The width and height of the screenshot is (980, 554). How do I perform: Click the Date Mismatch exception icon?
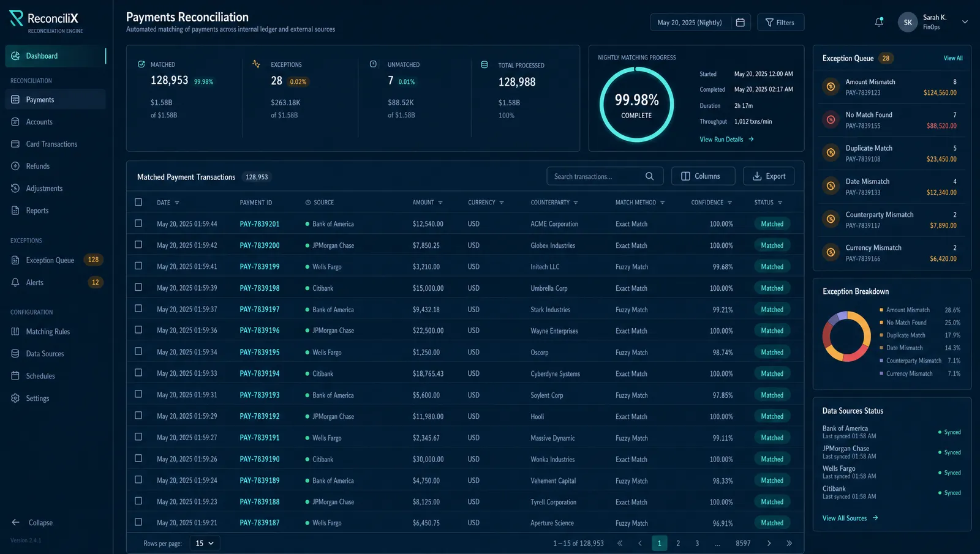831,186
